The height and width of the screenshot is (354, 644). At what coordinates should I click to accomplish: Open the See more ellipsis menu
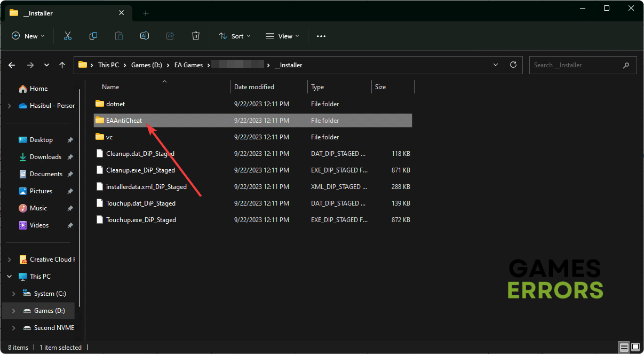click(x=321, y=36)
